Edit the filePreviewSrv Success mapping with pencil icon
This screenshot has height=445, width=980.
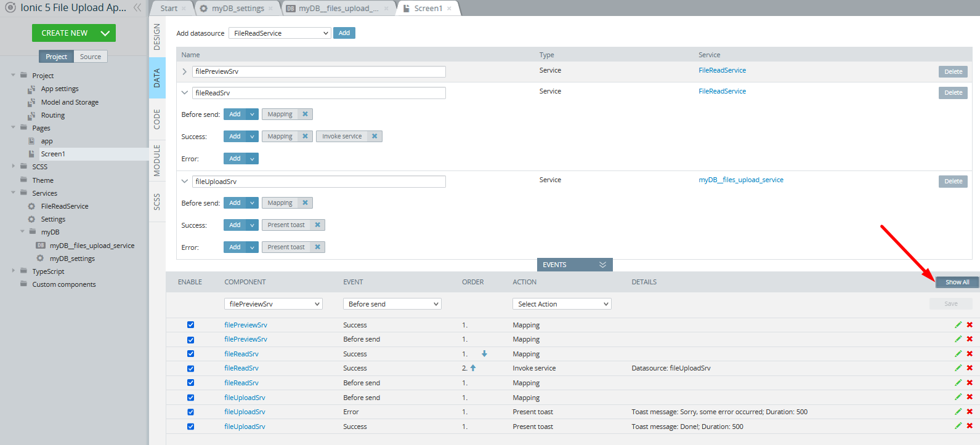tap(958, 324)
